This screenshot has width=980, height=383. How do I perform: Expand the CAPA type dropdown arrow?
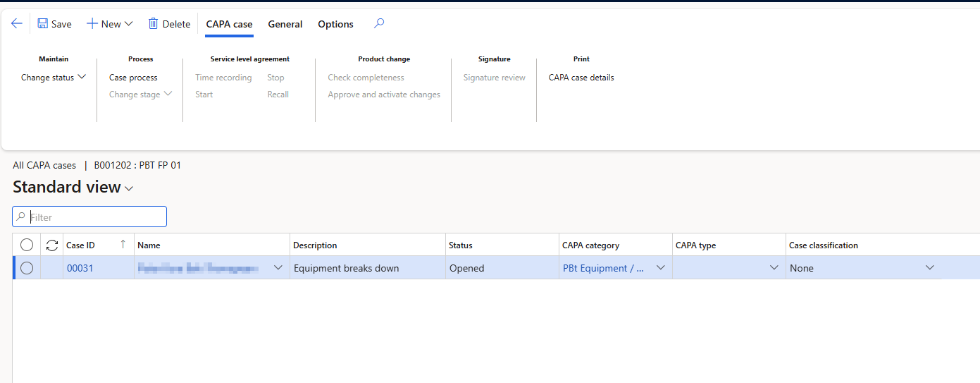(x=774, y=268)
